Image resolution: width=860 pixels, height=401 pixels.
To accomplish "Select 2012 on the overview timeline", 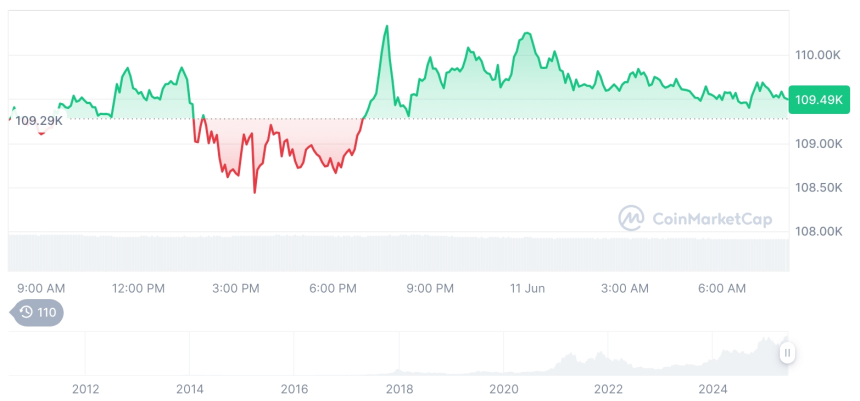I will click(x=86, y=389).
